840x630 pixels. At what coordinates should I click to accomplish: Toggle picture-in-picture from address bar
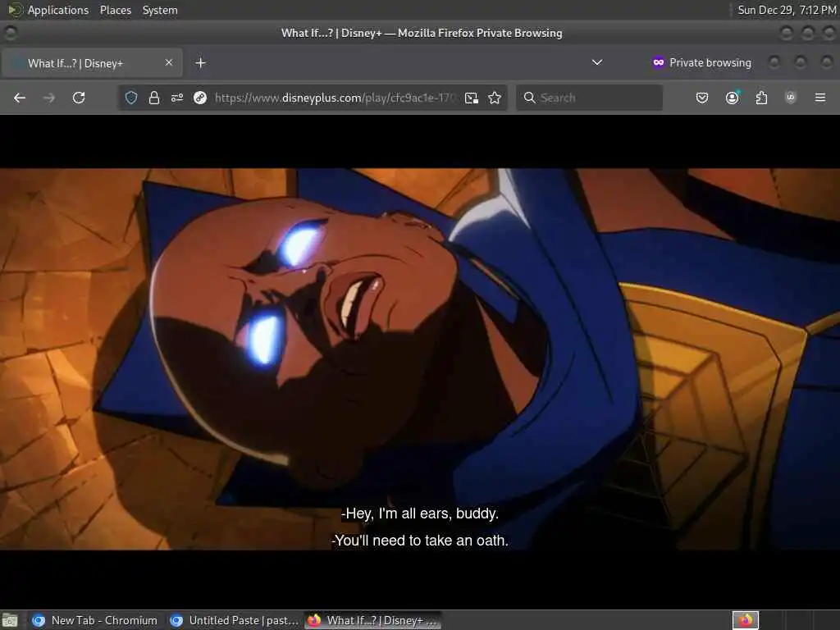(472, 98)
